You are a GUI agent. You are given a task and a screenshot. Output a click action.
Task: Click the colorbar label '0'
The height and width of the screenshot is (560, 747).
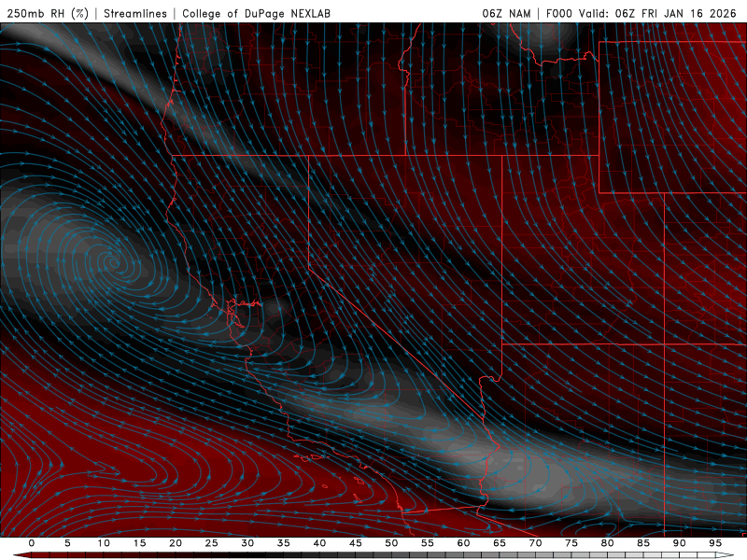click(x=32, y=543)
